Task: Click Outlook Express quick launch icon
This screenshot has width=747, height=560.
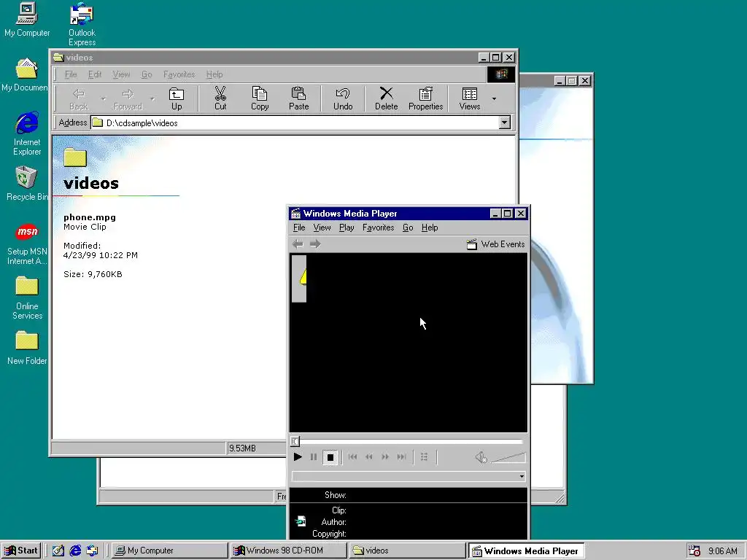Action: 92,551
